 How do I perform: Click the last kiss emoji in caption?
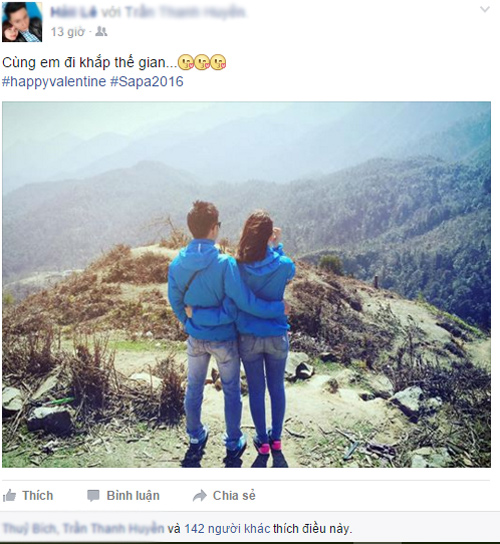[x=218, y=63]
